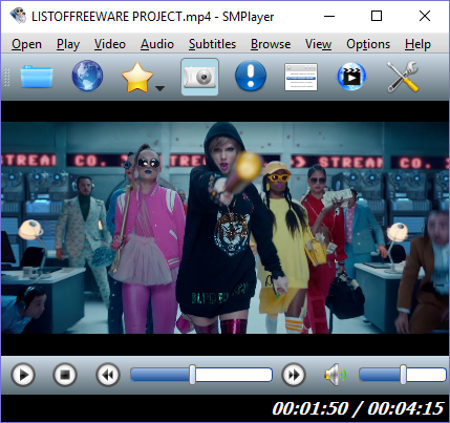The height and width of the screenshot is (423, 450).
Task: Close the SMPlayer window
Action: pyautogui.click(x=425, y=16)
